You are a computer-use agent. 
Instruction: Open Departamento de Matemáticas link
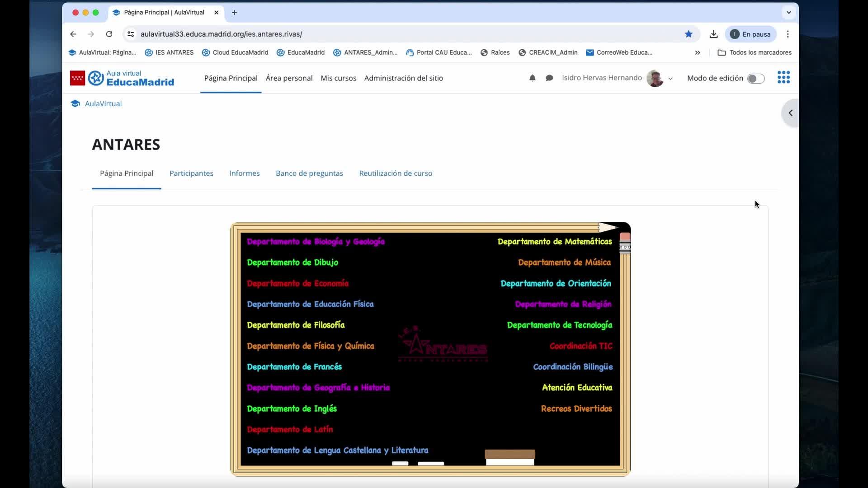(x=554, y=242)
